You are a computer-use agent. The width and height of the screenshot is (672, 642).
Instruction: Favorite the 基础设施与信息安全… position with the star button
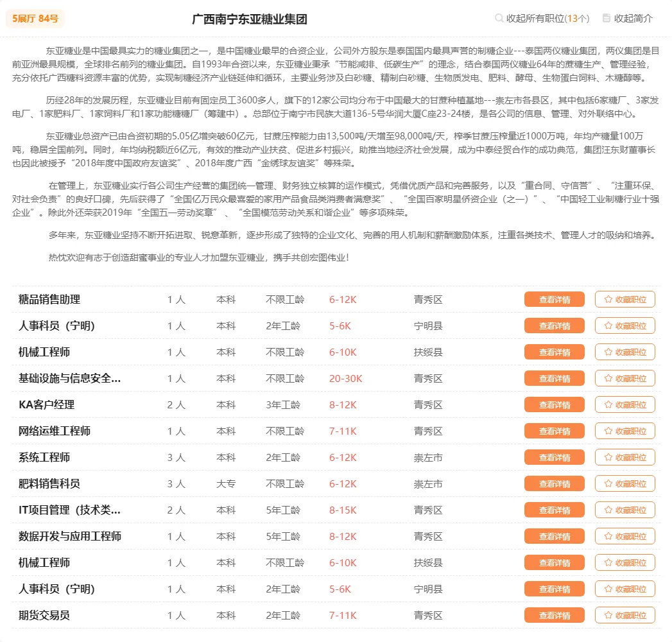click(x=625, y=378)
